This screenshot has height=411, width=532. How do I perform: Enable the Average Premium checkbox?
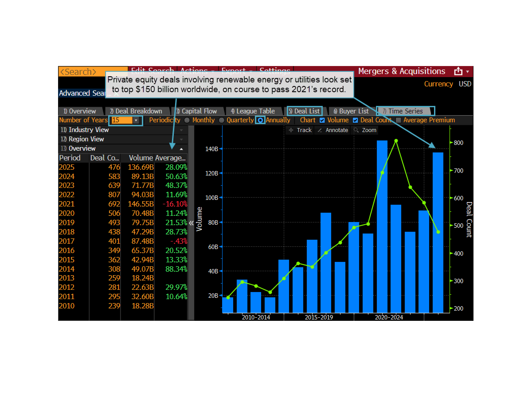(399, 120)
